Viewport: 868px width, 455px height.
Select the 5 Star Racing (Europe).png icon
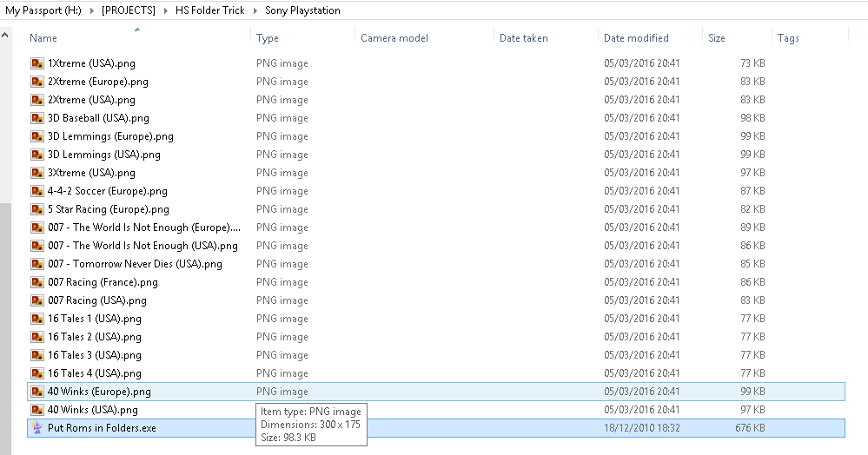click(37, 210)
